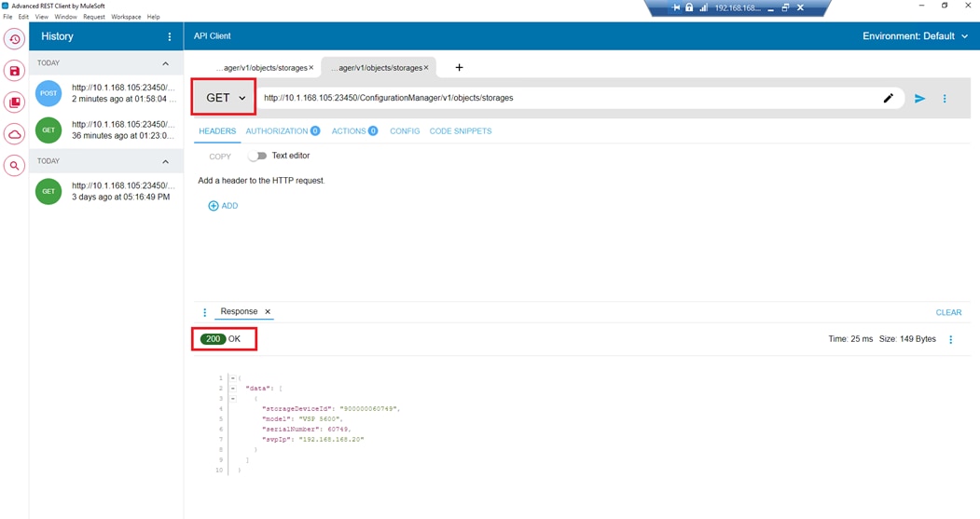This screenshot has width=980, height=519.
Task: Click the pencil URL editor icon
Action: click(x=888, y=98)
